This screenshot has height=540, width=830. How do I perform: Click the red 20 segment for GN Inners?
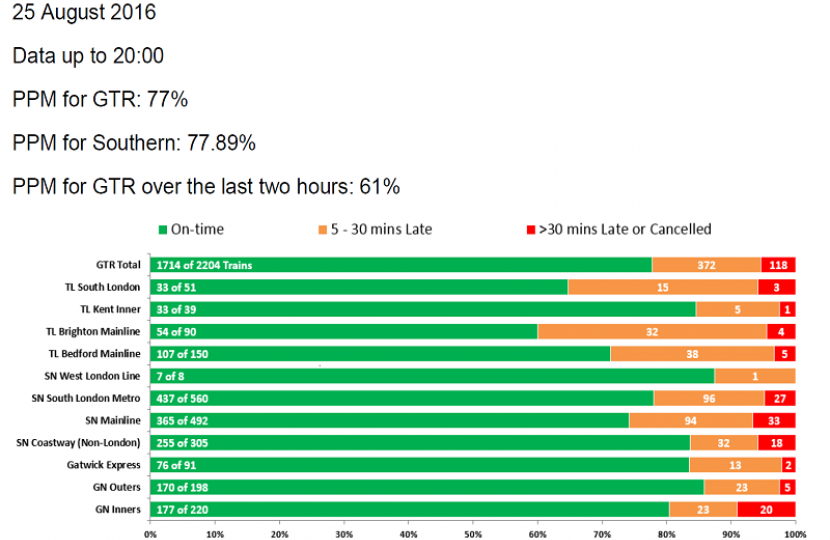click(x=766, y=508)
